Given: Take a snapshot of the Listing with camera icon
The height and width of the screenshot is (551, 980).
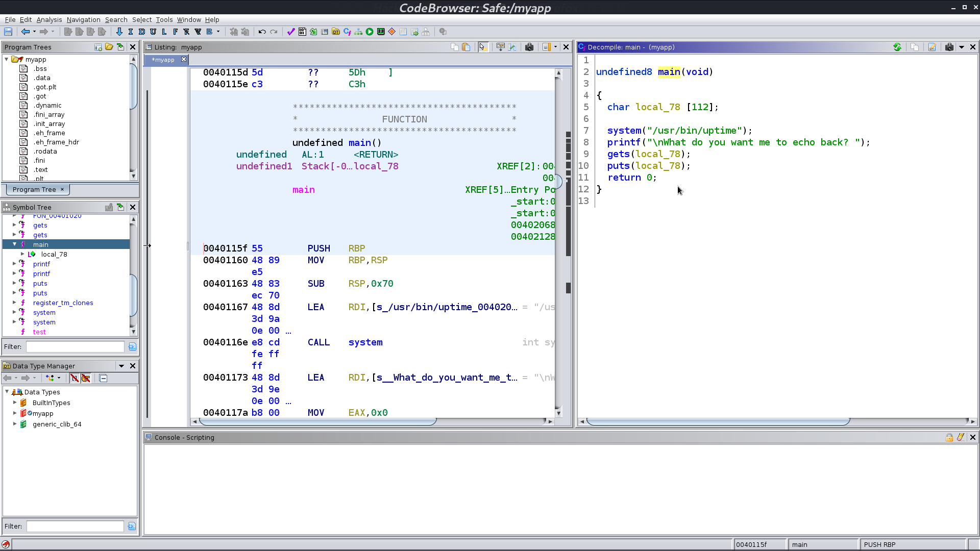Looking at the screenshot, I should pos(529,47).
